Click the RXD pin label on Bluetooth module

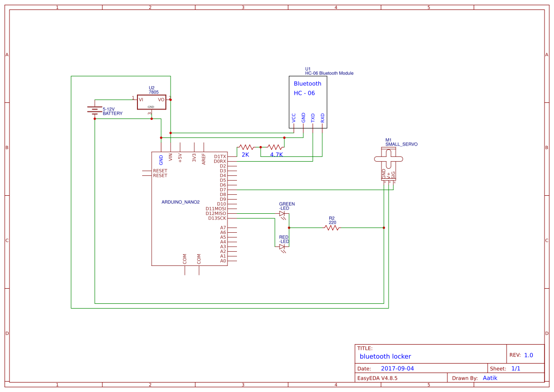pyautogui.click(x=322, y=118)
